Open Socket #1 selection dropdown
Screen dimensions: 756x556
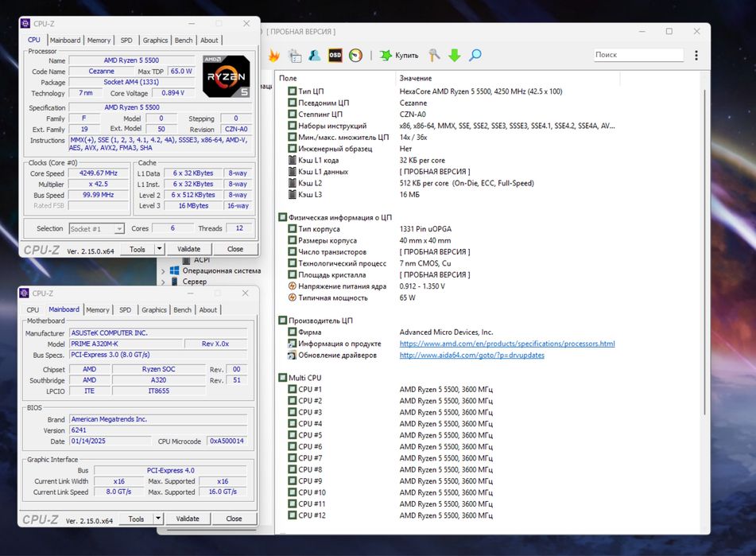(97, 229)
